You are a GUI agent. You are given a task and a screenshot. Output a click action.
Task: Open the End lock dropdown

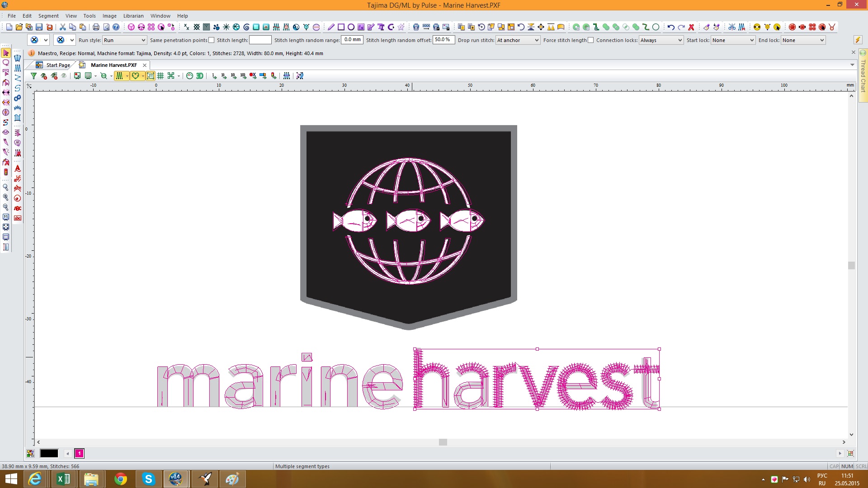pyautogui.click(x=803, y=40)
